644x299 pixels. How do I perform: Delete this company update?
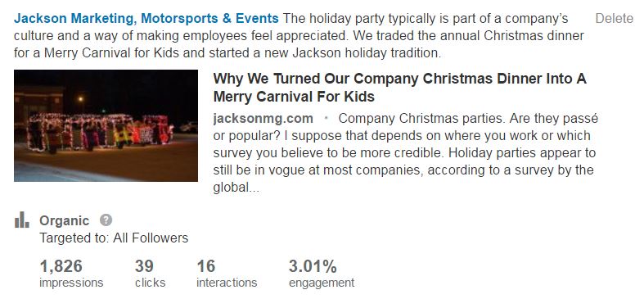pos(615,18)
